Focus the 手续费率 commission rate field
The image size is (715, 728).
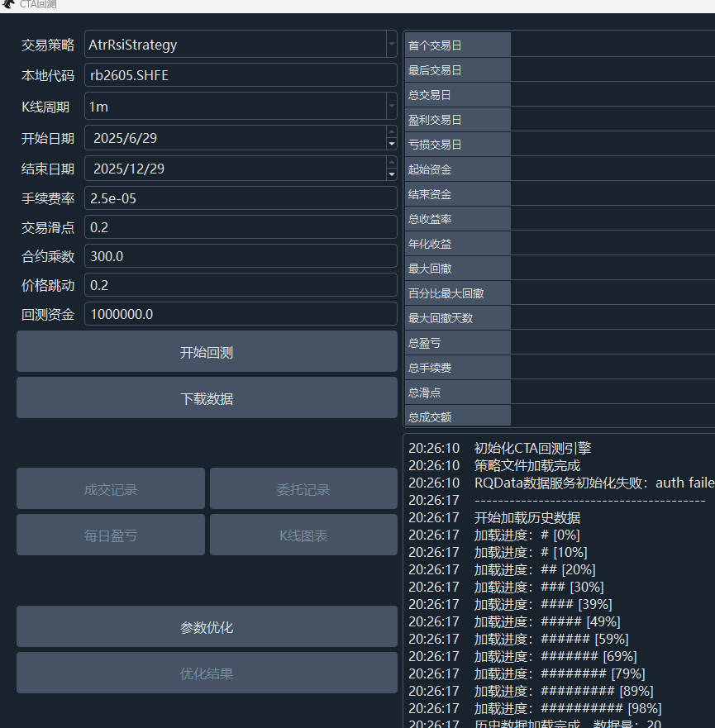click(x=241, y=198)
